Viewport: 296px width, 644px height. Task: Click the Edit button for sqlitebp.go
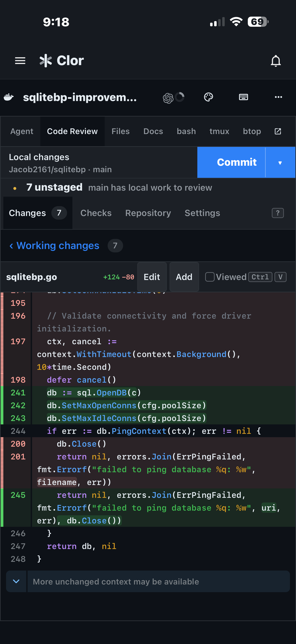point(152,277)
